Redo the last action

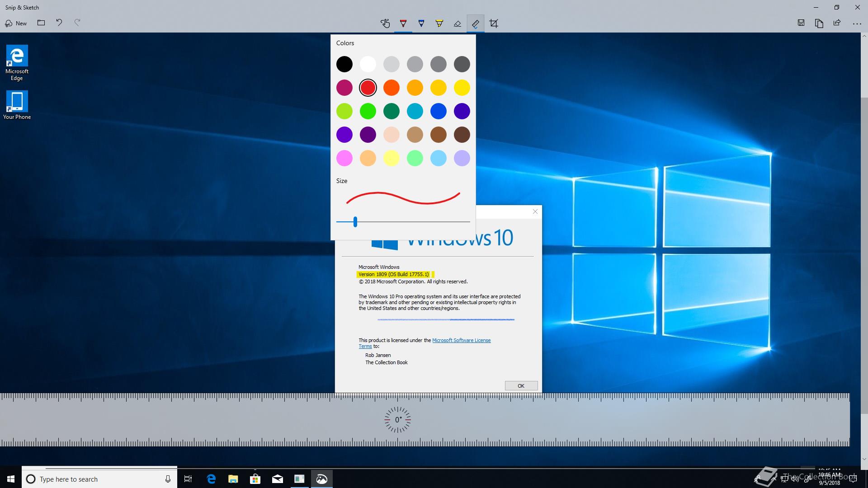(x=77, y=23)
